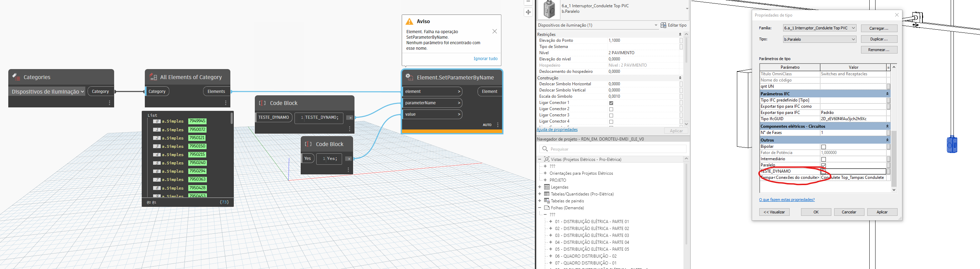Open the Tipo dropdown showing b.Paralelo

point(819,39)
